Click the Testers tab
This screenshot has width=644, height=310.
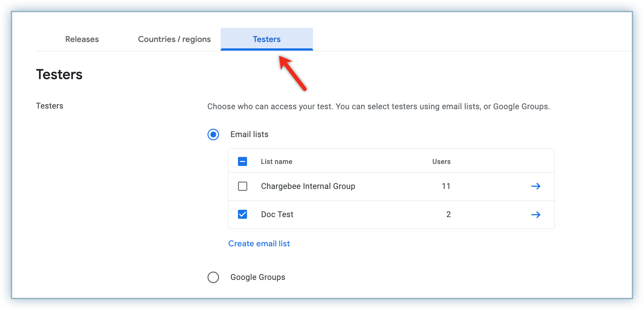267,39
